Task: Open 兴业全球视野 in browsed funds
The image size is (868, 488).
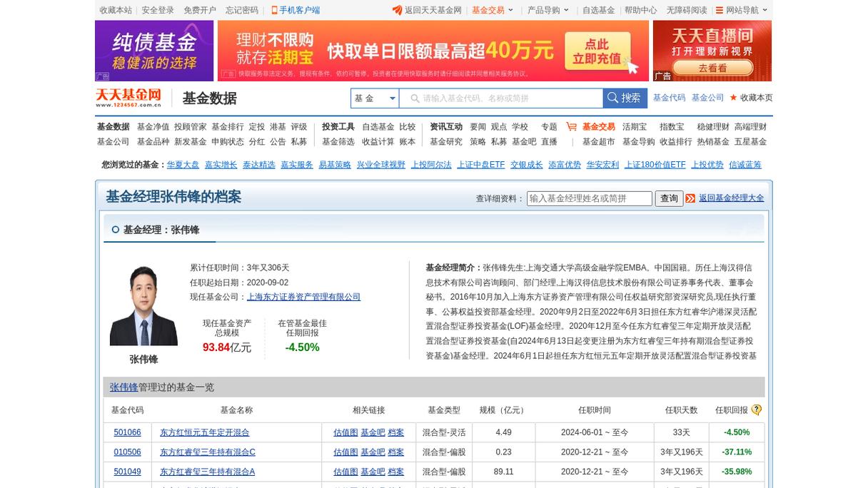Action: [x=381, y=165]
